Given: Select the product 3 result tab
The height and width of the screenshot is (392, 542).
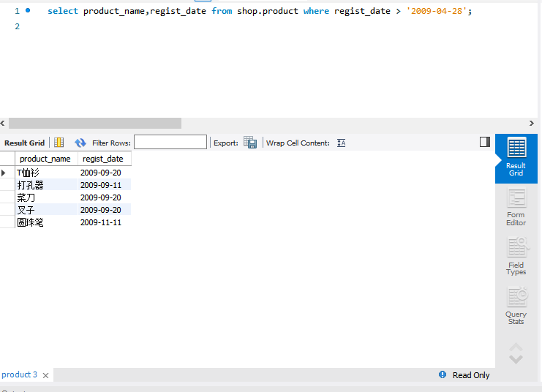Looking at the screenshot, I should point(19,374).
